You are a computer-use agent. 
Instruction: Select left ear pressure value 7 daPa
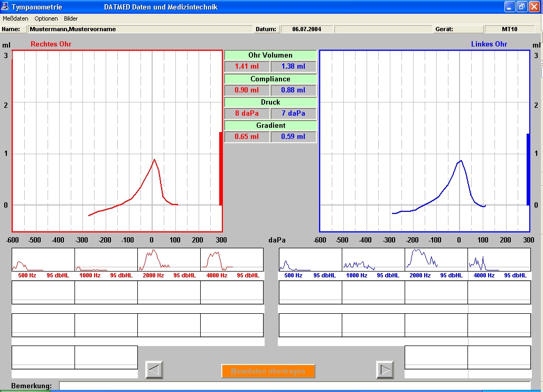tap(293, 113)
